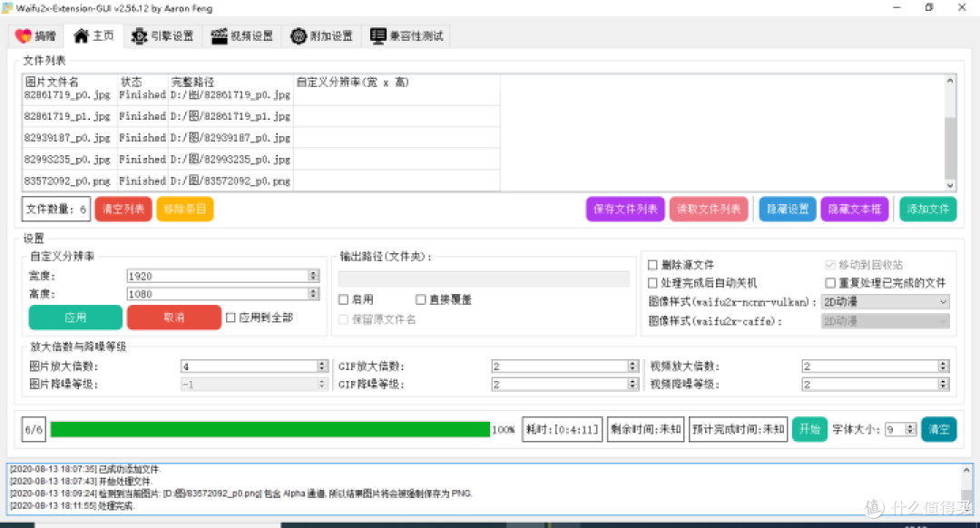Open 图像样式 waifu2x-caffe dropdown
Screen dimensions: 980x528
885,321
